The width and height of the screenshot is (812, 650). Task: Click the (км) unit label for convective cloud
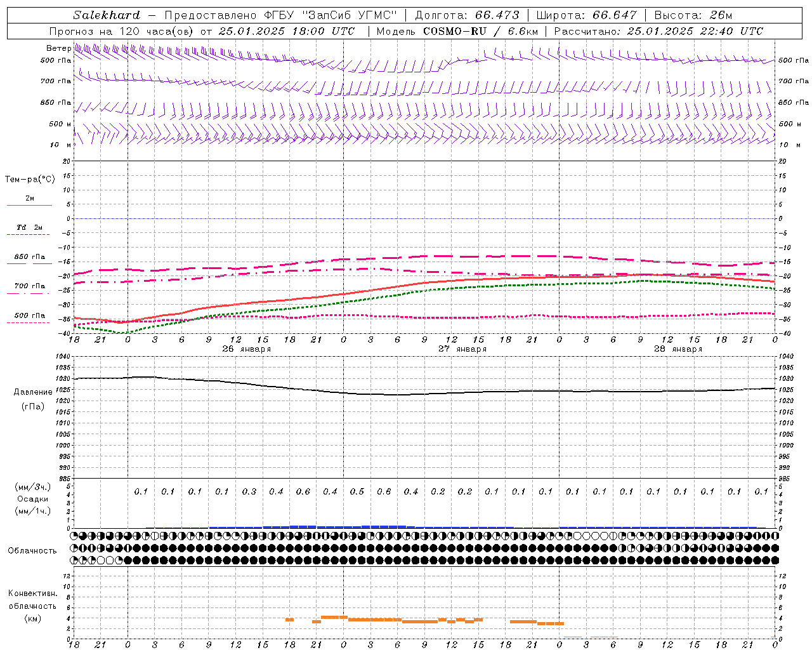(33, 618)
